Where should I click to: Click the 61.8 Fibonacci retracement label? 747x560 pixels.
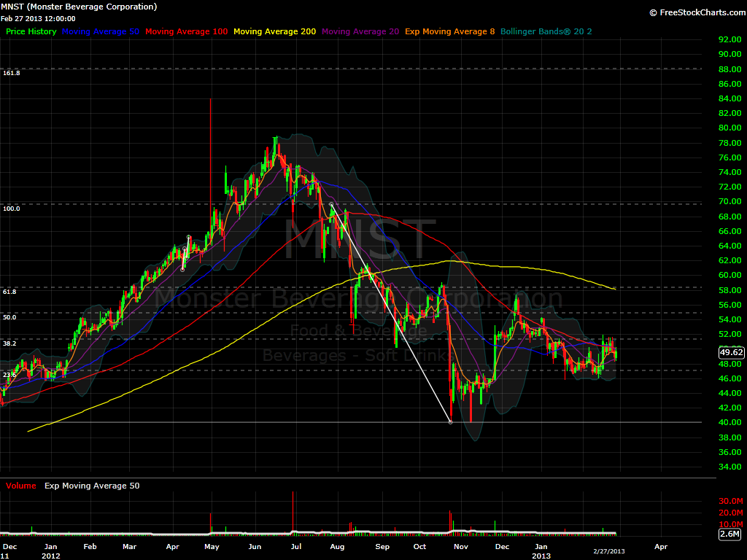(x=9, y=292)
